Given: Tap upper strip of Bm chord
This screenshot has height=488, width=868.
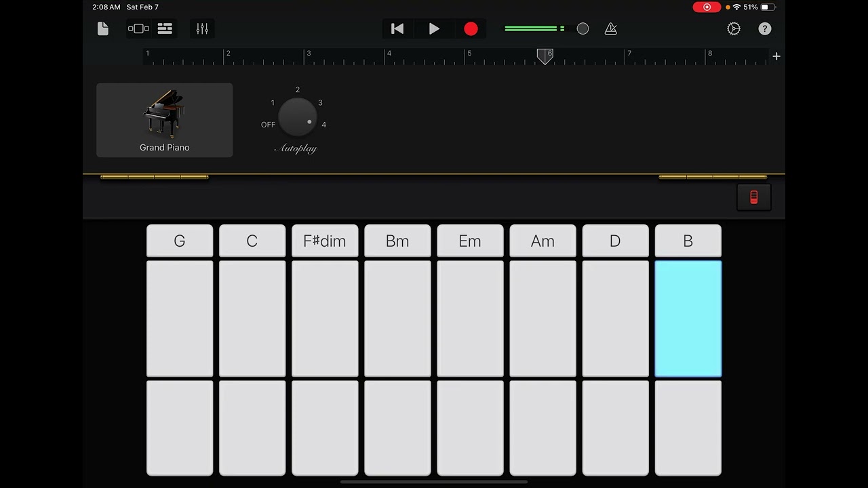Looking at the screenshot, I should point(397,319).
